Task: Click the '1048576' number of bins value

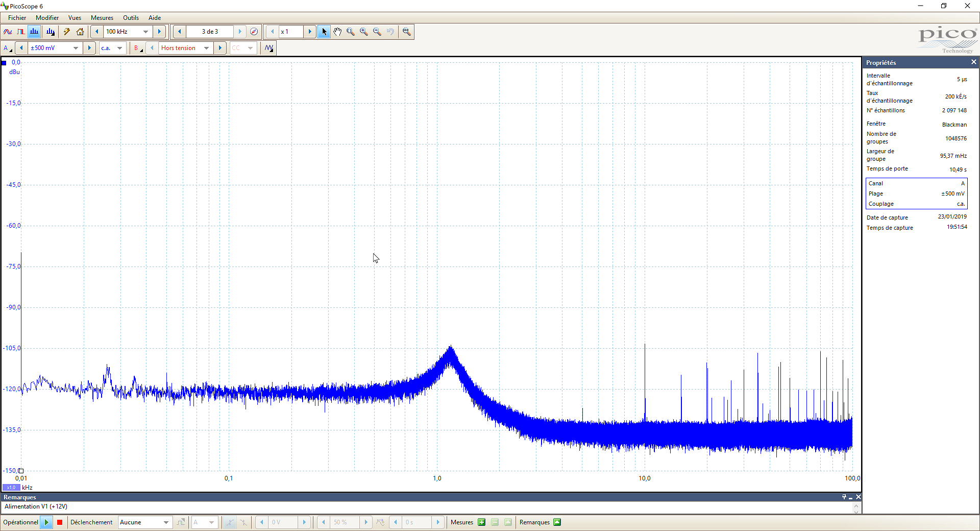Action: click(955, 138)
